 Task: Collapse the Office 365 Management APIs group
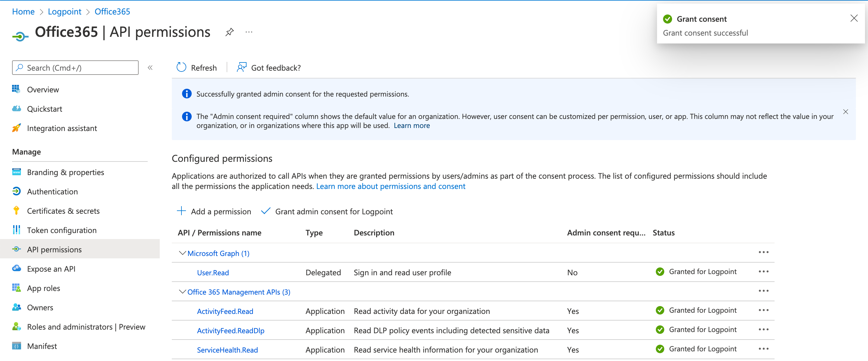(182, 292)
